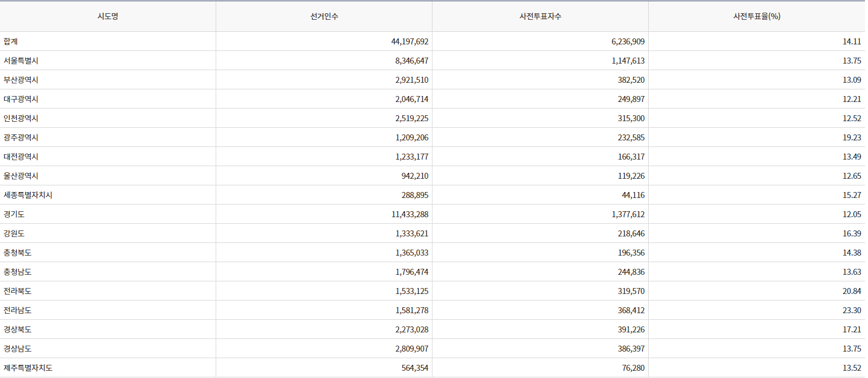Select 강원도 early voting rate 16.39
Image resolution: width=868 pixels, height=378 pixels.
[852, 233]
